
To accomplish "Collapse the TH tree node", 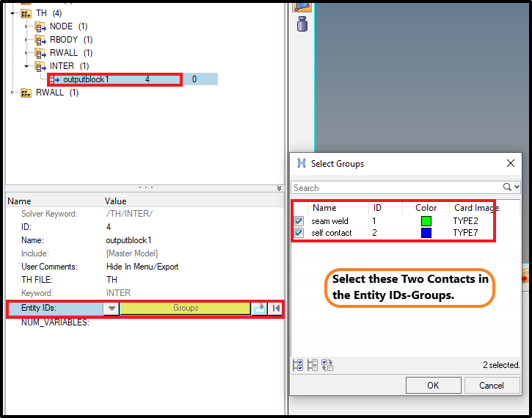I will tap(13, 13).
